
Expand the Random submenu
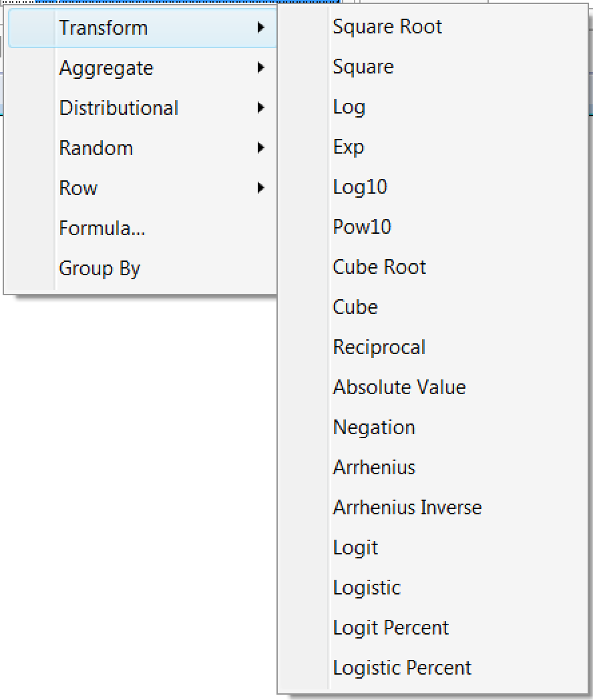pyautogui.click(x=96, y=148)
